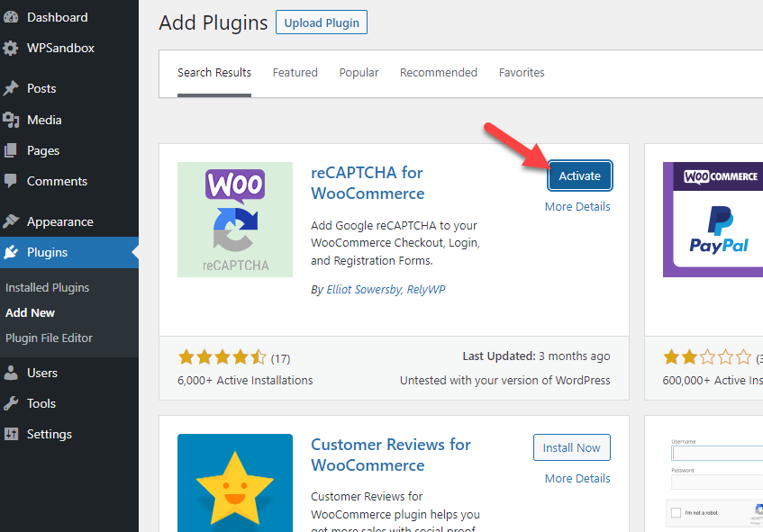The width and height of the screenshot is (763, 532).
Task: Click '6,000+ Active Installations' text
Action: 245,380
